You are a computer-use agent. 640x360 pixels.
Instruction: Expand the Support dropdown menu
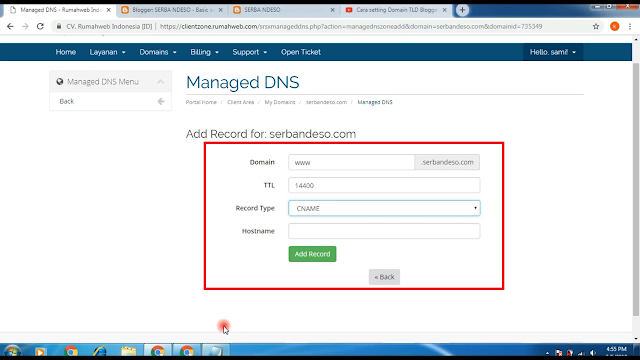tap(250, 52)
